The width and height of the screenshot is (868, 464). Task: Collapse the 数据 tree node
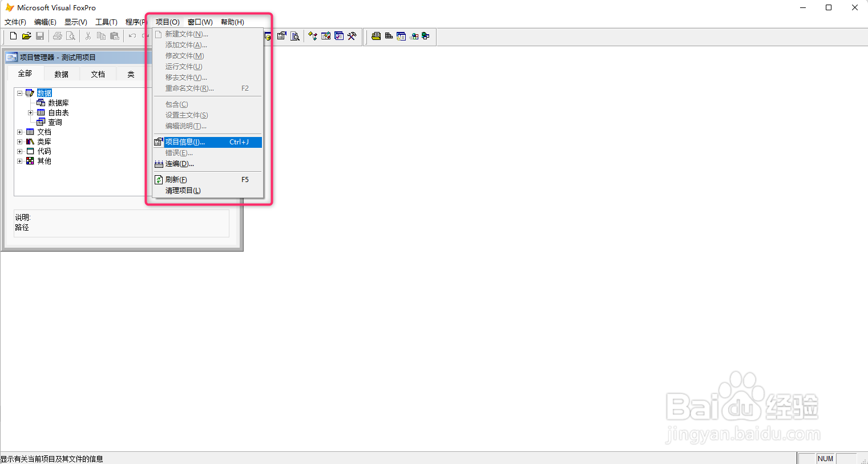coord(19,93)
